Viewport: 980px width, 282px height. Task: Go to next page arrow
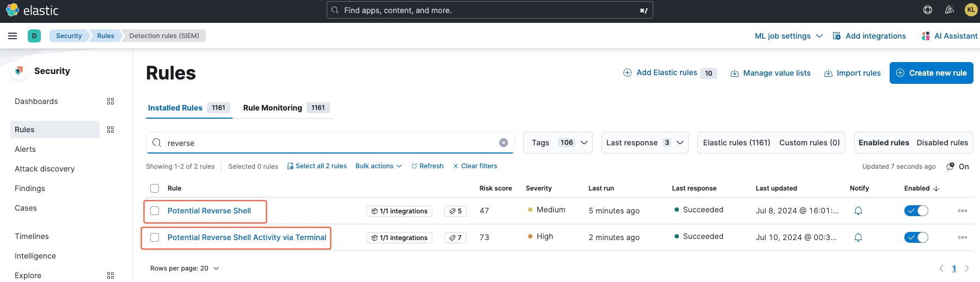[967, 268]
